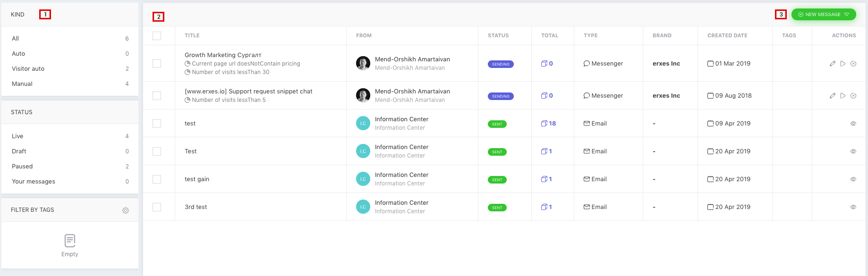Edit the Growth Marketing message with pencil icon

coord(833,64)
